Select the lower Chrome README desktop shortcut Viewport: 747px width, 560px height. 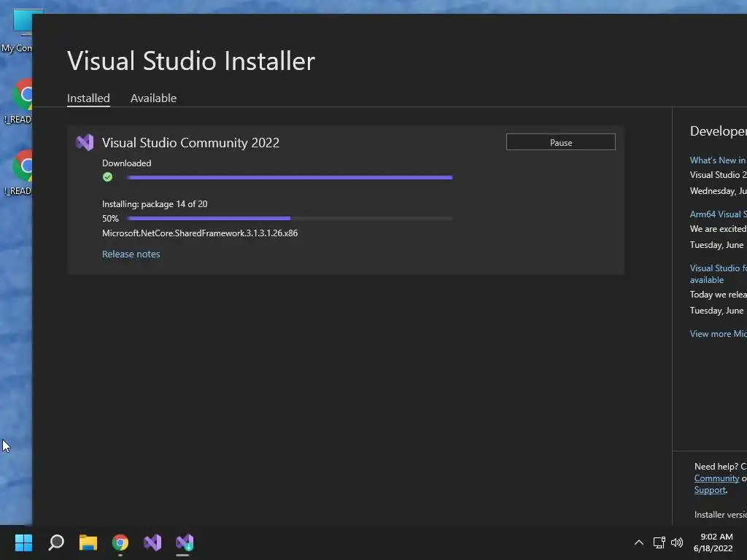pos(18,174)
